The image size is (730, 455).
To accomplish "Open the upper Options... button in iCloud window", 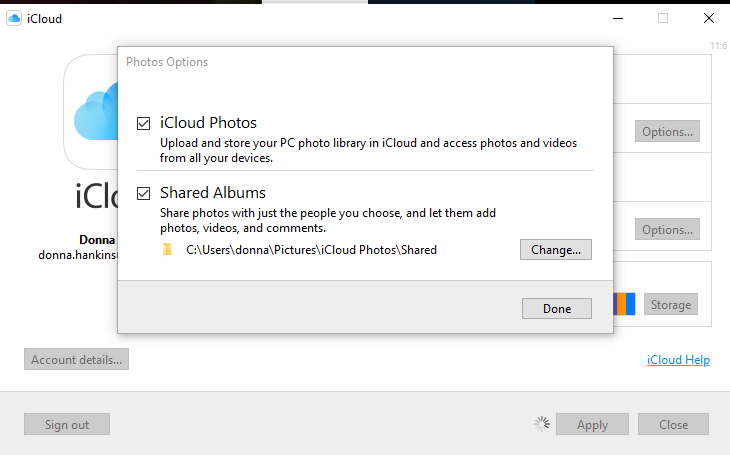I will [667, 131].
